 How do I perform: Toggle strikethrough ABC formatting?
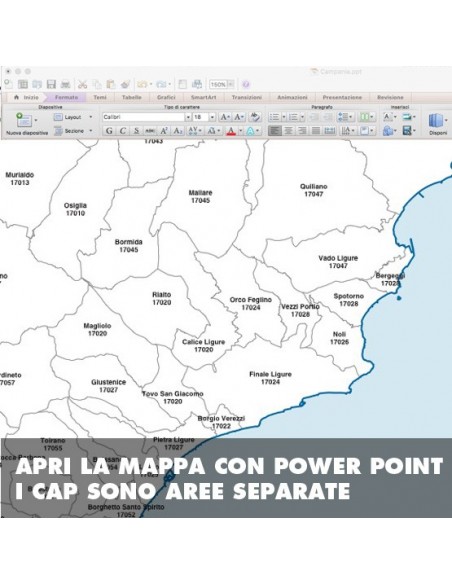pos(150,131)
